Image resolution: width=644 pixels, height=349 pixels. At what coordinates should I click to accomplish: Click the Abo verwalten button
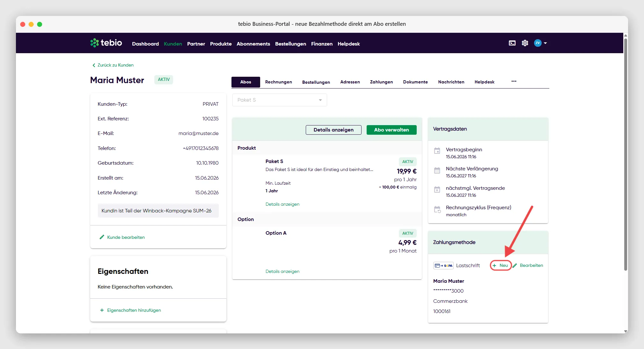(392, 130)
